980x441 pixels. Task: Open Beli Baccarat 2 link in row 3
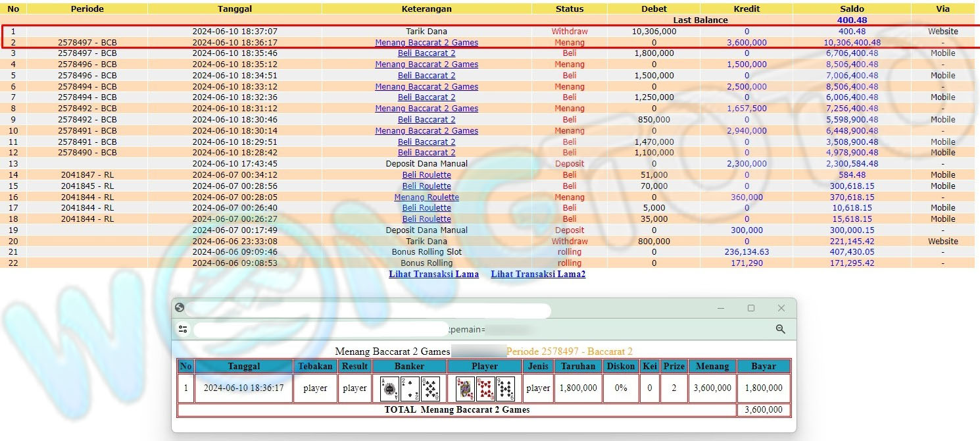tap(426, 53)
